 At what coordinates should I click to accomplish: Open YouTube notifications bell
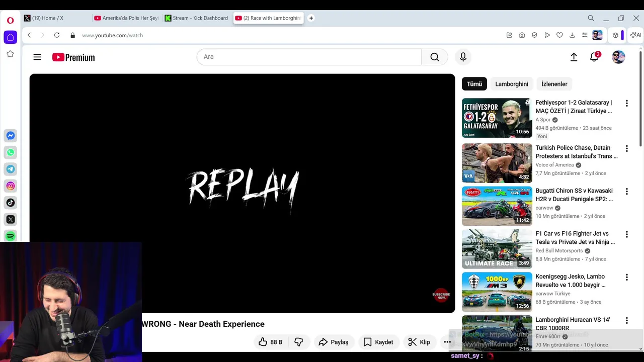click(594, 57)
